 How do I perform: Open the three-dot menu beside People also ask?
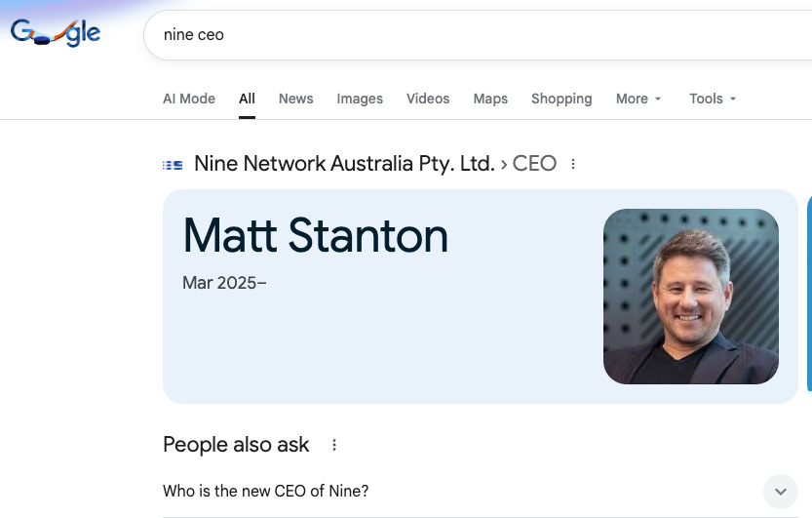pyautogui.click(x=334, y=445)
